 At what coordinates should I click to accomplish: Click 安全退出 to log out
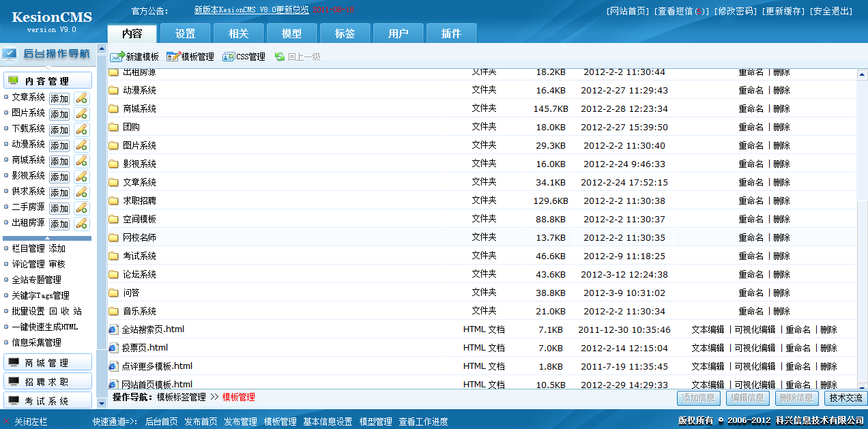pyautogui.click(x=830, y=11)
